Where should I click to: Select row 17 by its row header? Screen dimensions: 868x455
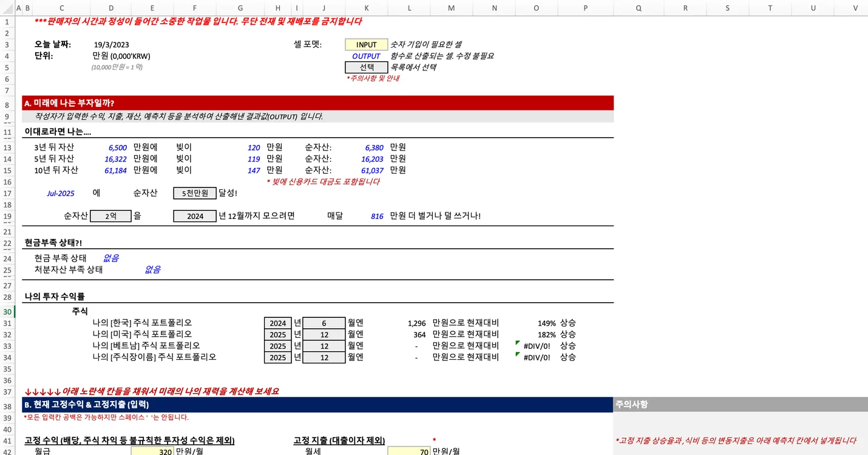click(7, 194)
